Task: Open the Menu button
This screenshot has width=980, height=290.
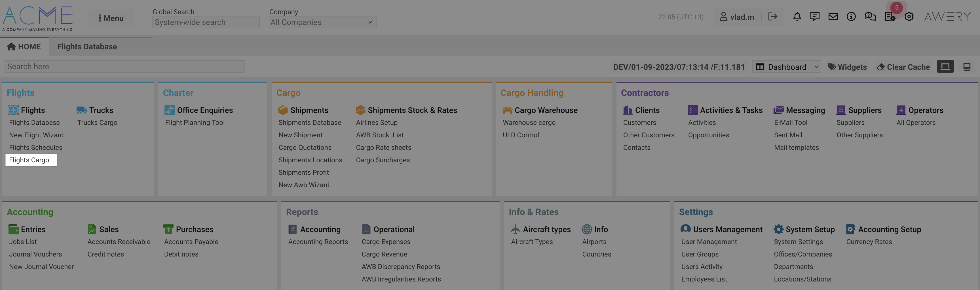Action: coord(111,18)
